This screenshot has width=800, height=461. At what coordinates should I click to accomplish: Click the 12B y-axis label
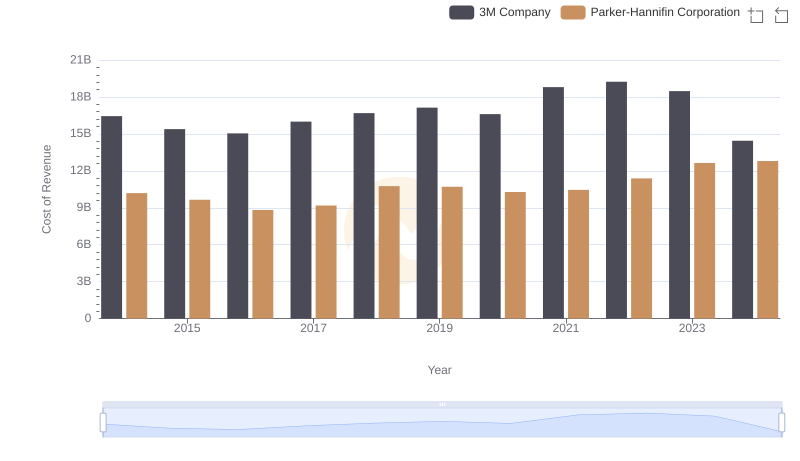[x=81, y=170]
